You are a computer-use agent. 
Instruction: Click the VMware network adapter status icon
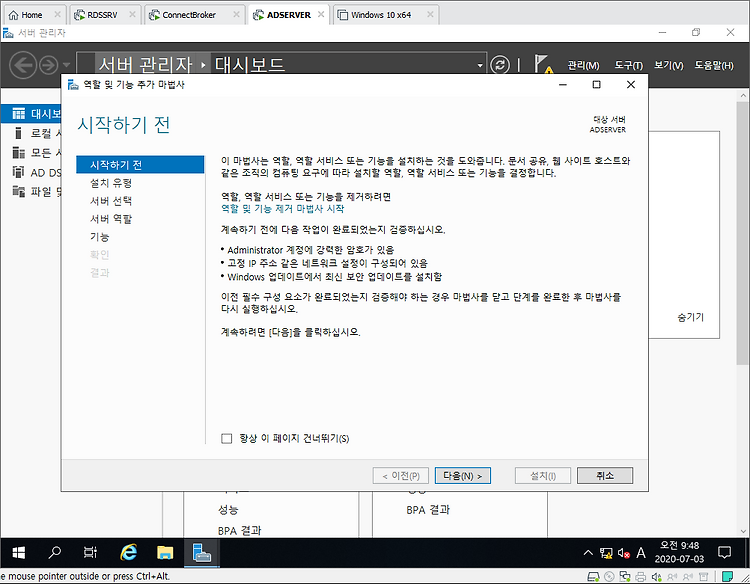pos(625,577)
